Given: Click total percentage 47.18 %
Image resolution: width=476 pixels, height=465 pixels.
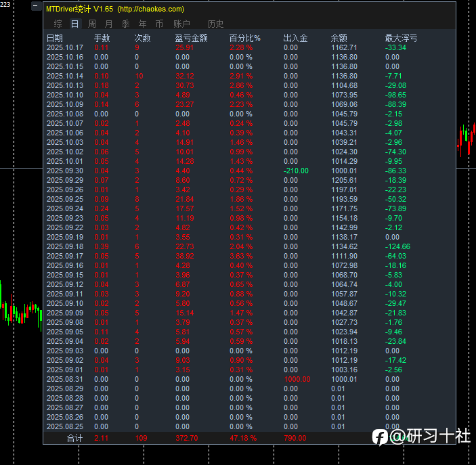Looking at the screenshot, I should 243,438.
